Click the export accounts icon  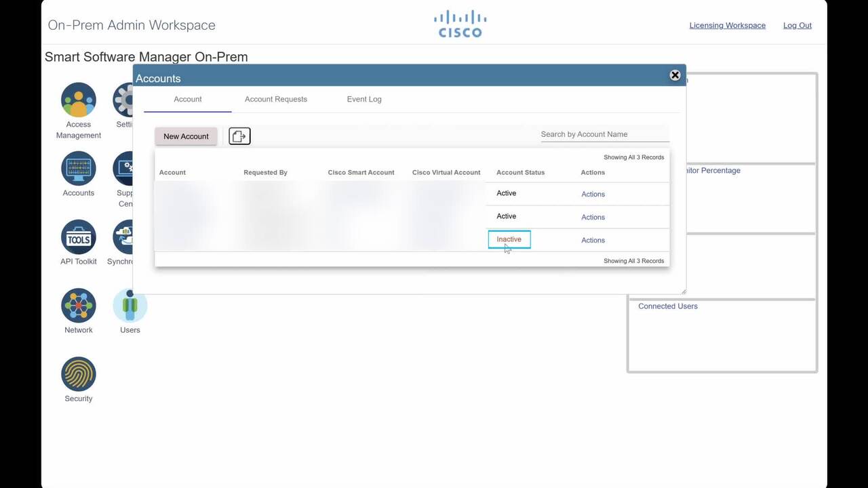pyautogui.click(x=239, y=136)
